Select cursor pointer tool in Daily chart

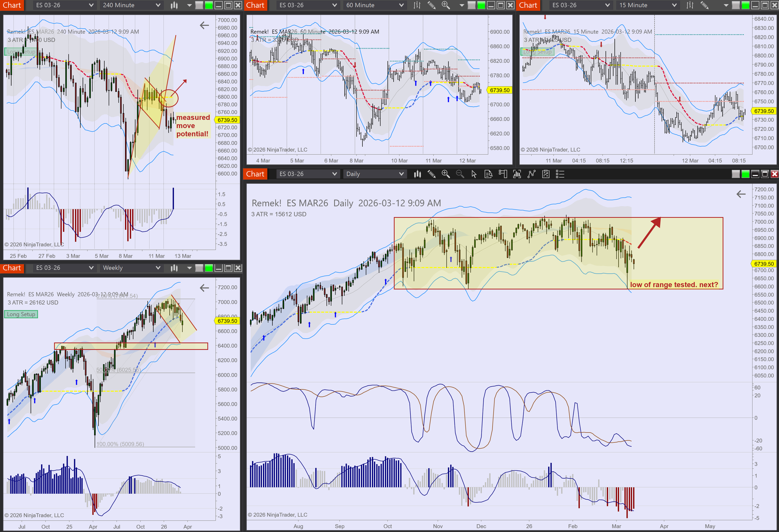tap(474, 174)
